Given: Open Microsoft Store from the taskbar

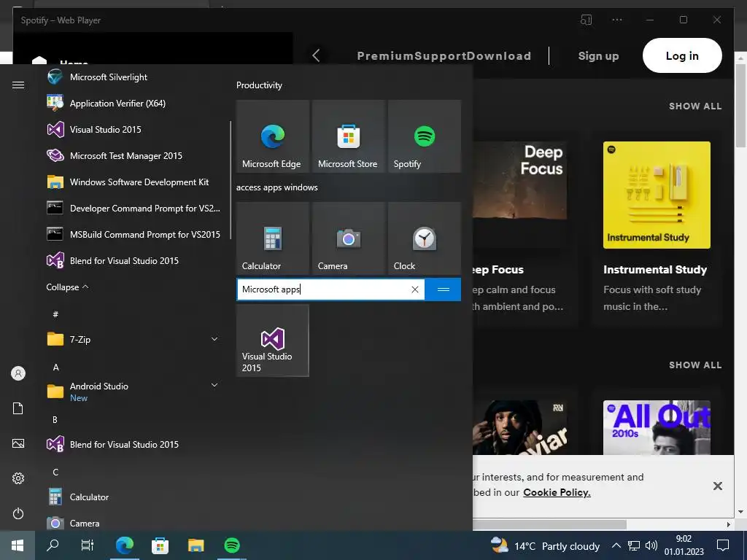Looking at the screenshot, I should coord(160,545).
